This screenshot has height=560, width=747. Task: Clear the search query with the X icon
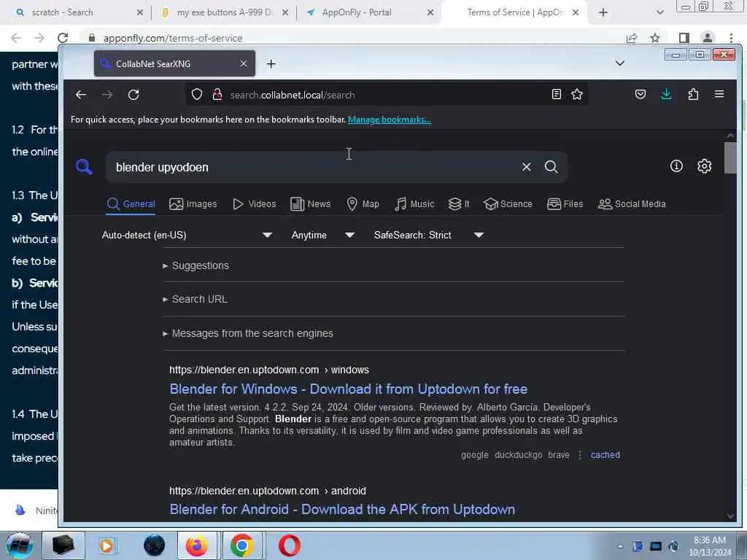[x=526, y=167]
